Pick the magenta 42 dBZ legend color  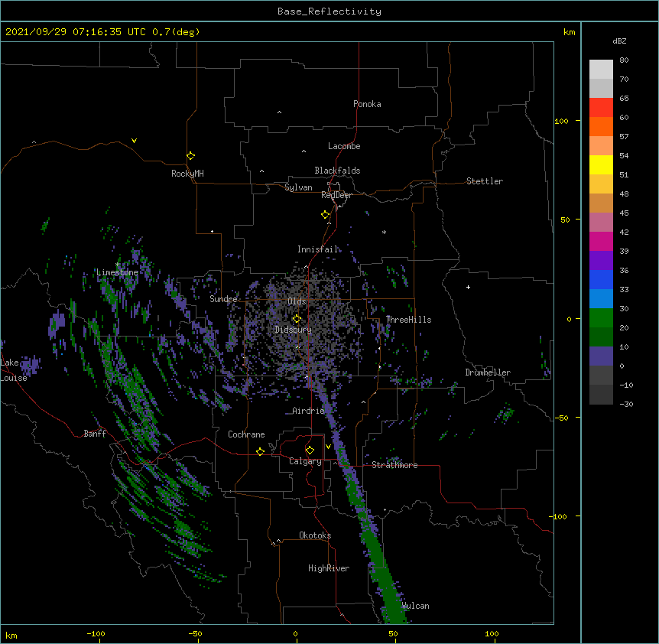point(601,241)
